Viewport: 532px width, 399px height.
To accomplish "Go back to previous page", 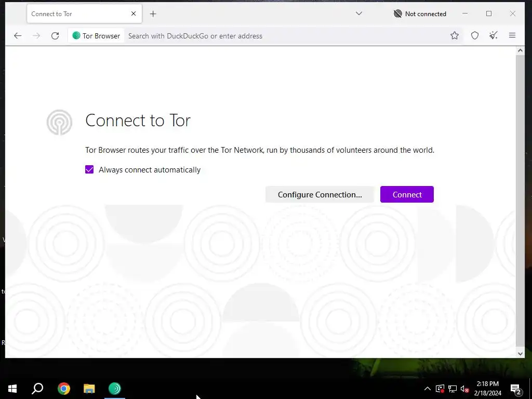I will tap(18, 36).
